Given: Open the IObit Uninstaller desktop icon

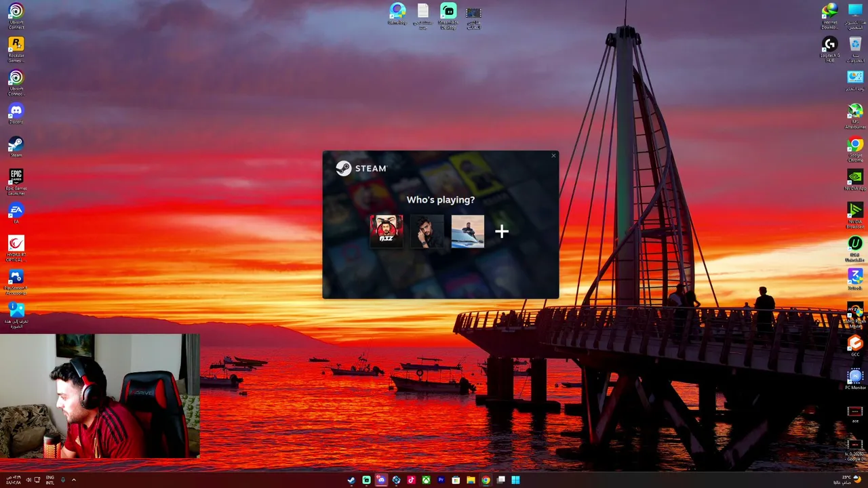Looking at the screenshot, I should (855, 249).
